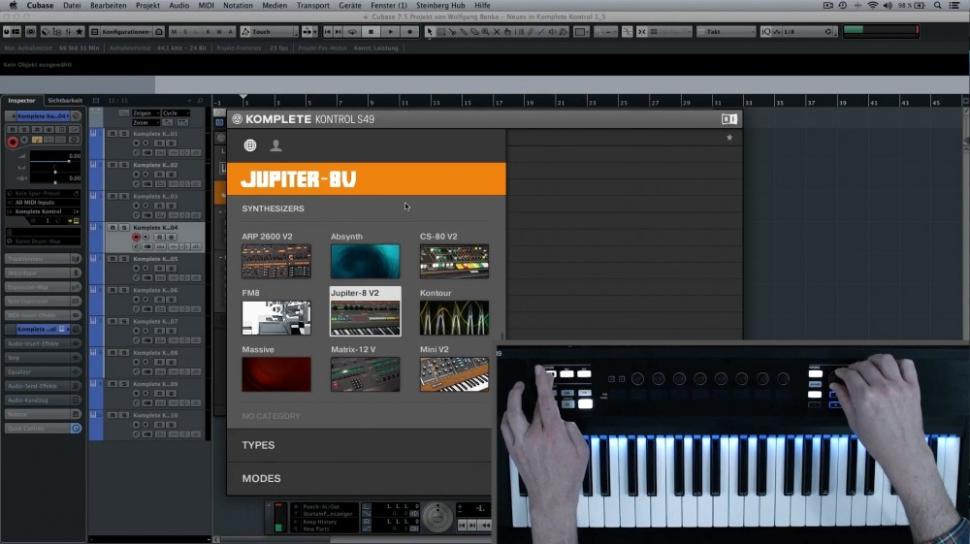Click the globe factory content icon
The image size is (970, 544).
click(x=250, y=146)
